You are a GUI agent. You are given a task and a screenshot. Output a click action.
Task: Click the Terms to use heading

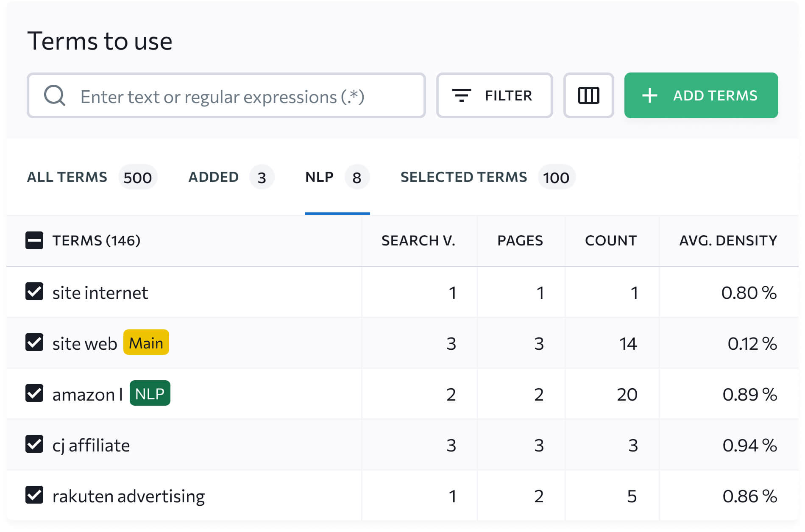(100, 41)
